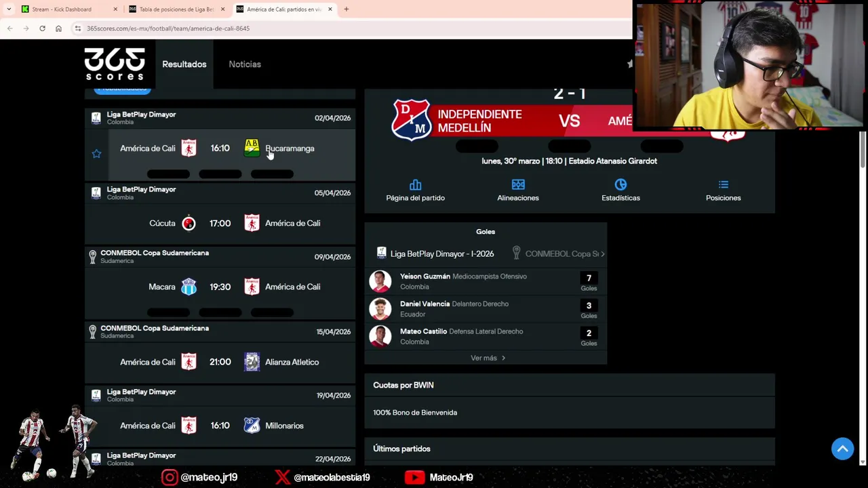The width and height of the screenshot is (868, 488).
Task: Open the browser tab list dropdown
Action: 8,9
